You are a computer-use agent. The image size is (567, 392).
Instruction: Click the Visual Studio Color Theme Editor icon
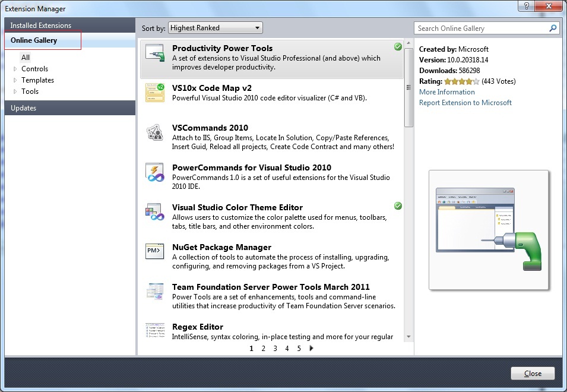[x=154, y=212]
